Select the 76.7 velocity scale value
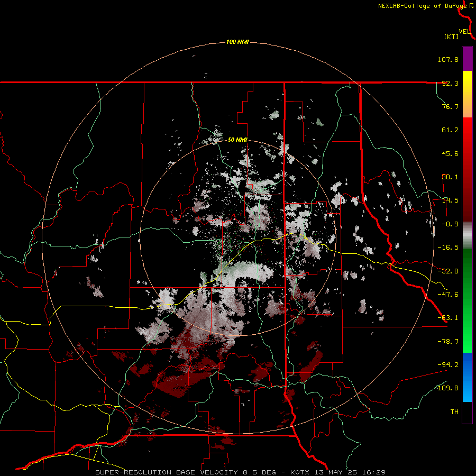The width and height of the screenshot is (476, 476). pyautogui.click(x=450, y=106)
